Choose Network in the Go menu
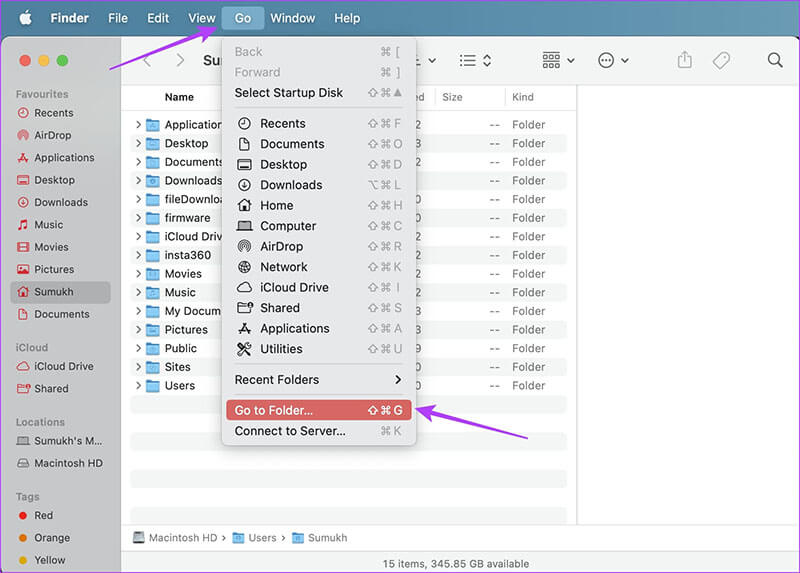The width and height of the screenshot is (800, 573). [319, 267]
